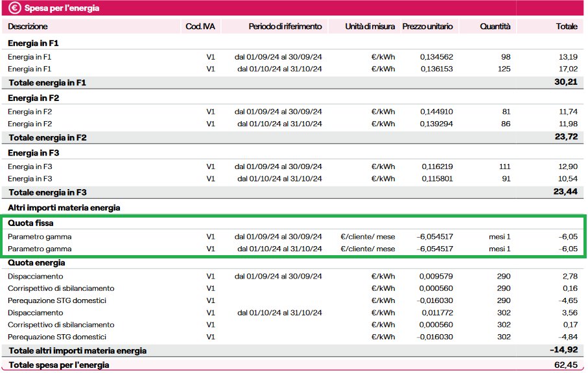
Task: Select the "Cod. IVA" column header
Action: (200, 27)
